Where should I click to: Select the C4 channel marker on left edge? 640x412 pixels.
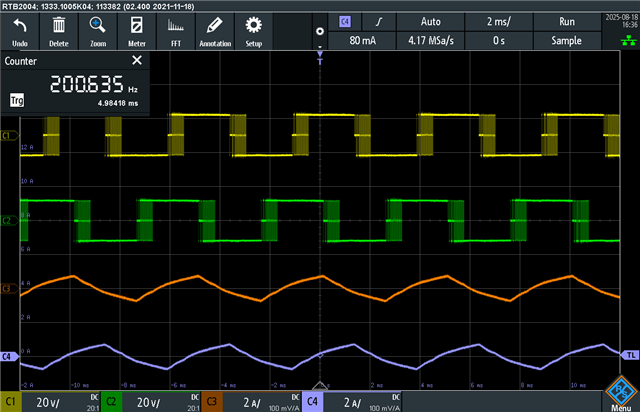(x=9, y=356)
